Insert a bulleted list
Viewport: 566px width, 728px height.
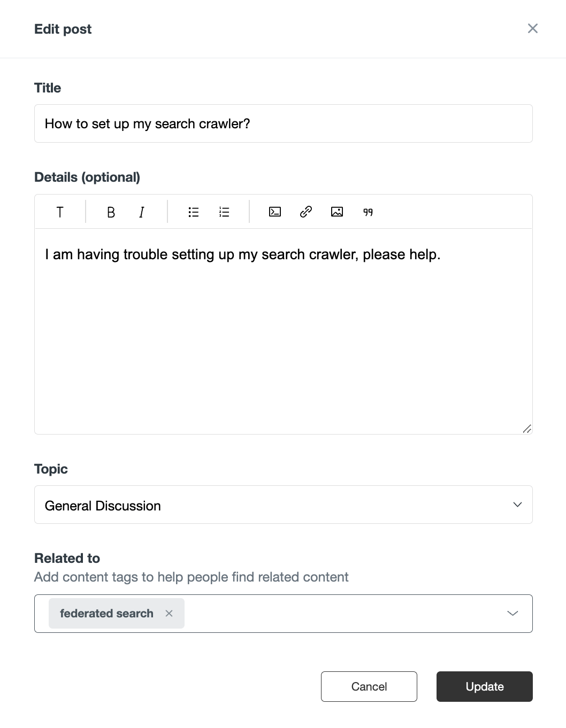tap(193, 212)
